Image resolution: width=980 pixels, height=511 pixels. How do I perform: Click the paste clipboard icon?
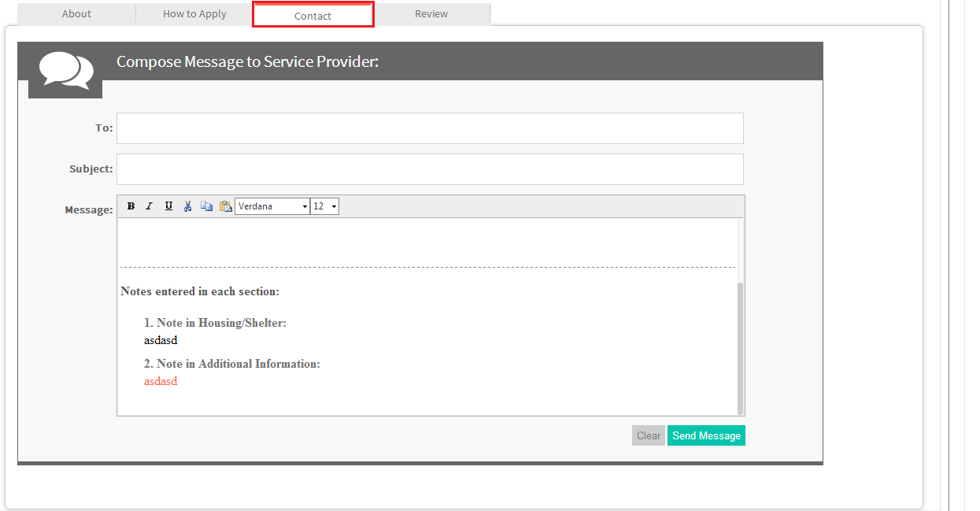pos(225,206)
